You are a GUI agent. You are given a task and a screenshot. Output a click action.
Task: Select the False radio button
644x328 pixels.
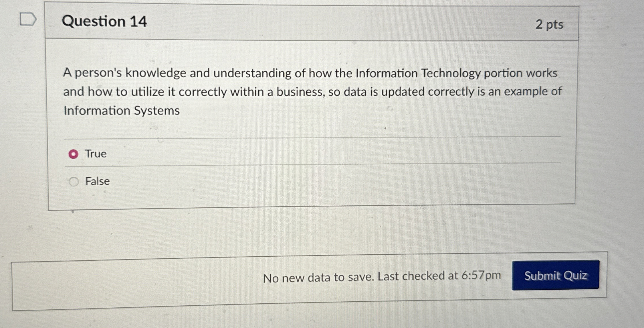click(x=74, y=181)
